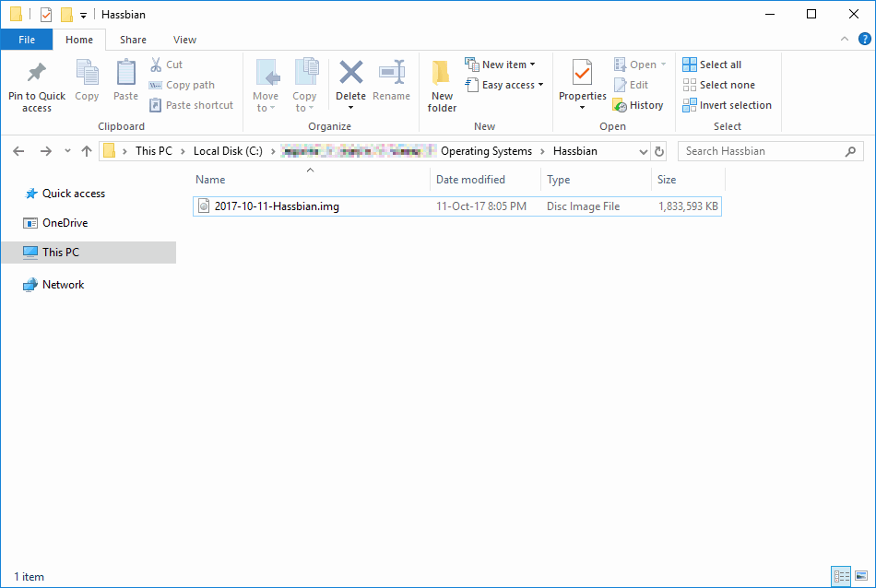Click Invert selection

[x=727, y=105]
